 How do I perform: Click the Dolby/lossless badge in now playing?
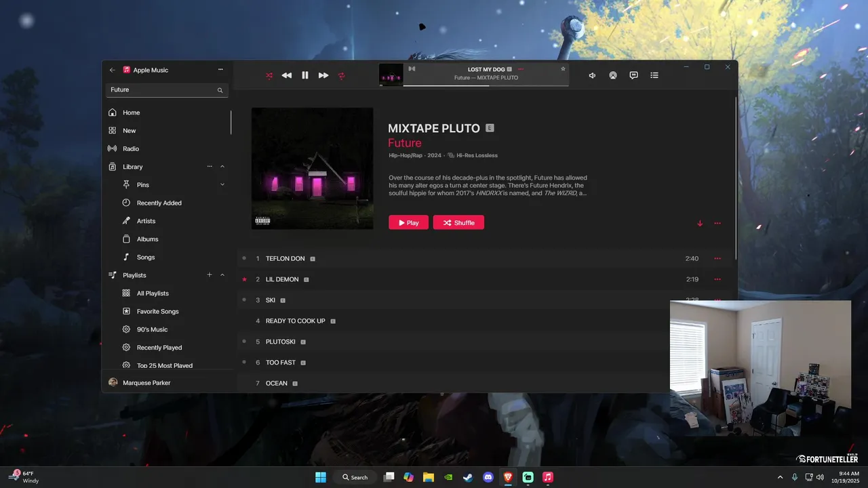point(412,68)
